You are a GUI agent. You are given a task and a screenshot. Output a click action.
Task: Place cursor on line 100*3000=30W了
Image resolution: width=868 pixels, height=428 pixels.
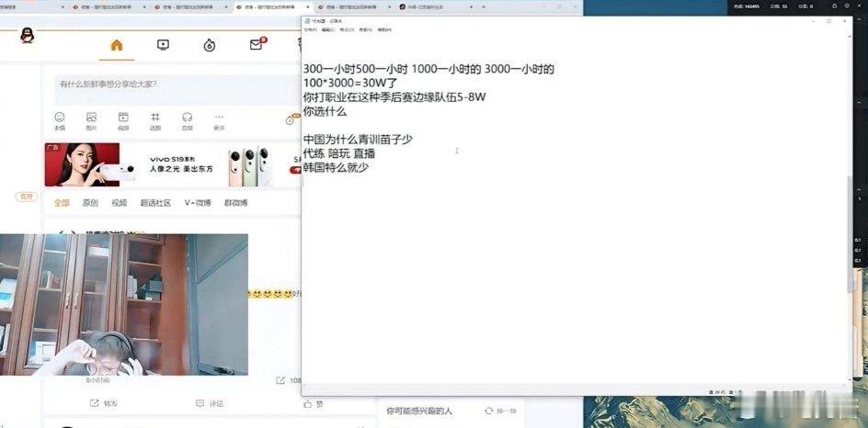351,83
